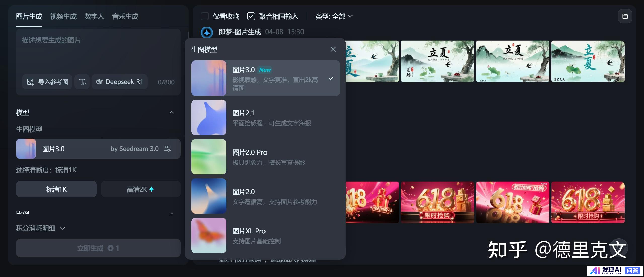Select the 图片2.1 model
This screenshot has height=277, width=644.
click(x=266, y=117)
